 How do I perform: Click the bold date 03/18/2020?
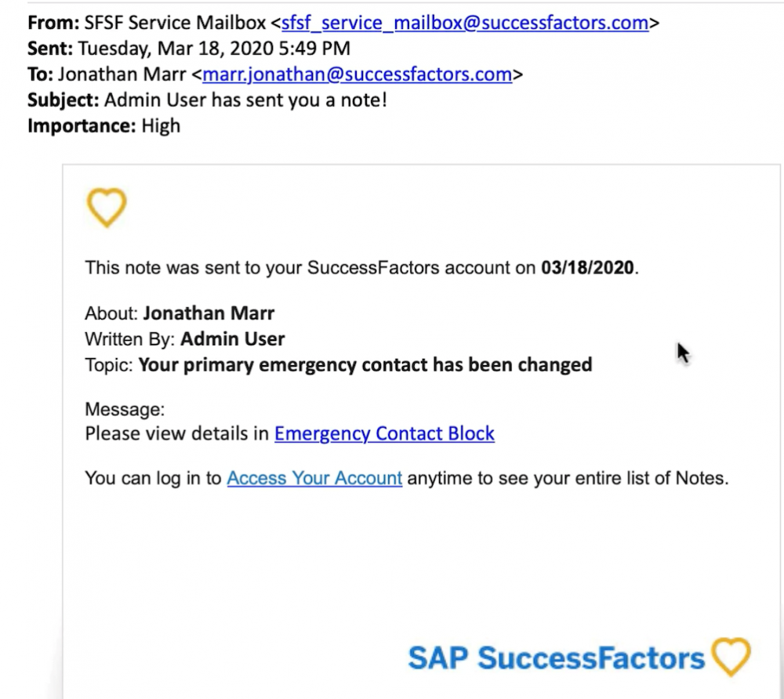coord(587,268)
